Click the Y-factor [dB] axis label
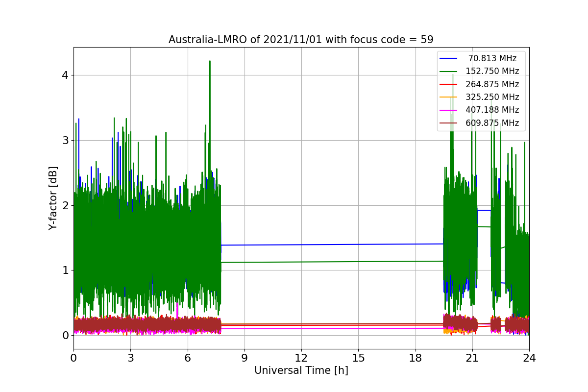The width and height of the screenshot is (588, 392). coord(53,198)
